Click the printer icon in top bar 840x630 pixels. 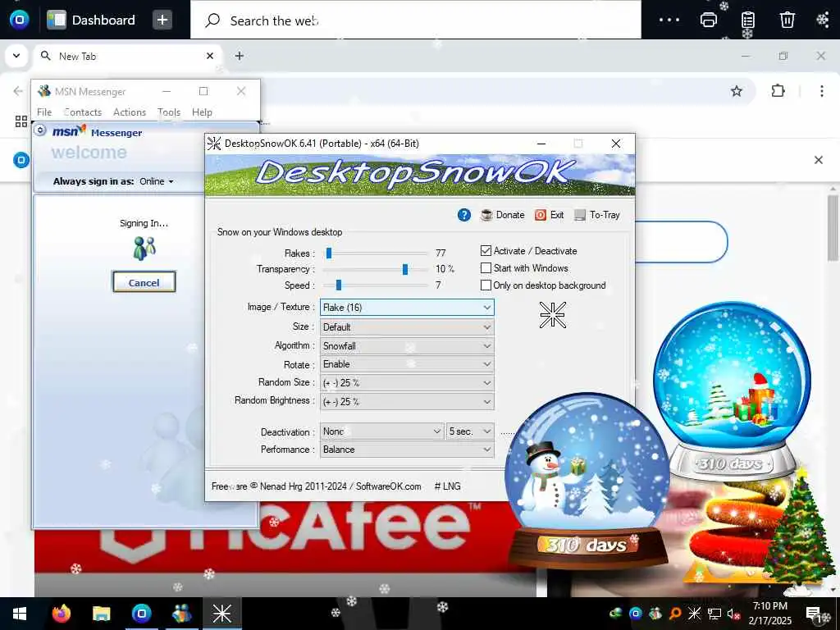(709, 21)
